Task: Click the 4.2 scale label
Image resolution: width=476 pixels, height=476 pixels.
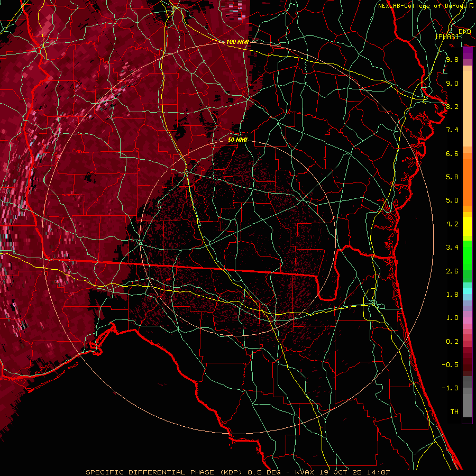Action: pos(452,224)
